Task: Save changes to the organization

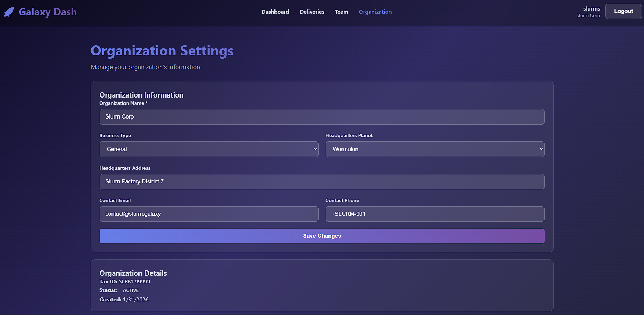Action: (322, 236)
